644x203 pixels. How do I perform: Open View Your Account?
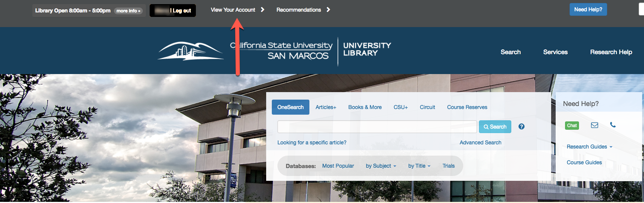coord(233,10)
